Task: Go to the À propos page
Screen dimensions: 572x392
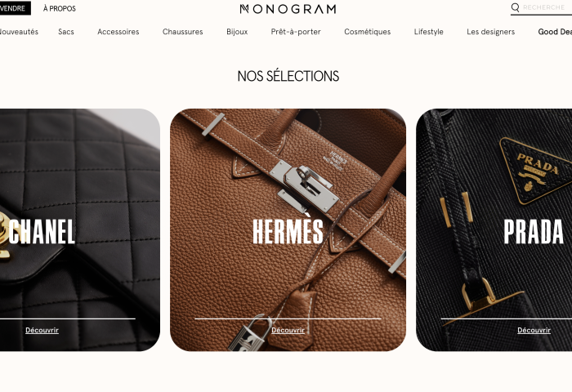Action: point(60,8)
